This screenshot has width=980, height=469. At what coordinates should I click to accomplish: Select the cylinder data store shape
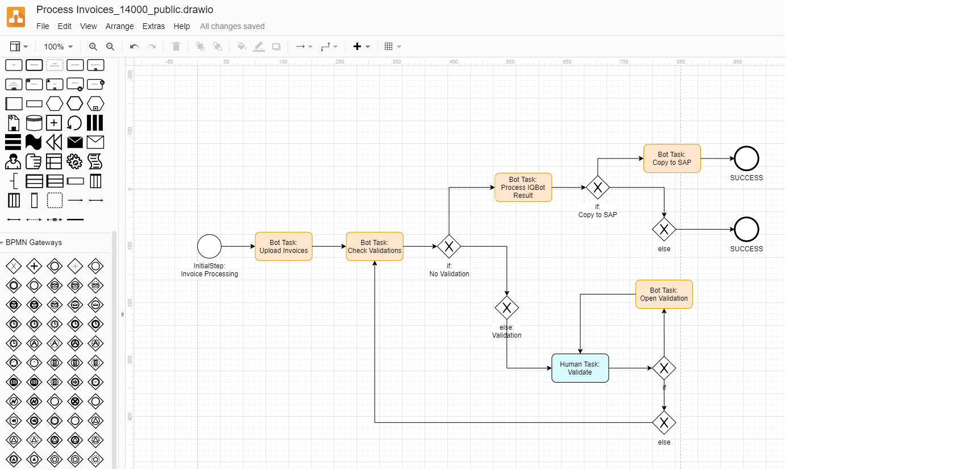click(34, 123)
